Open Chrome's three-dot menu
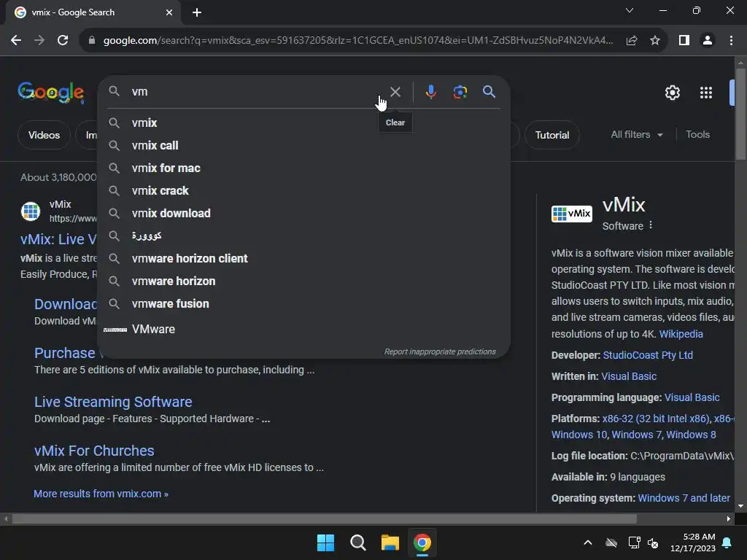747x560 pixels. 731,41
